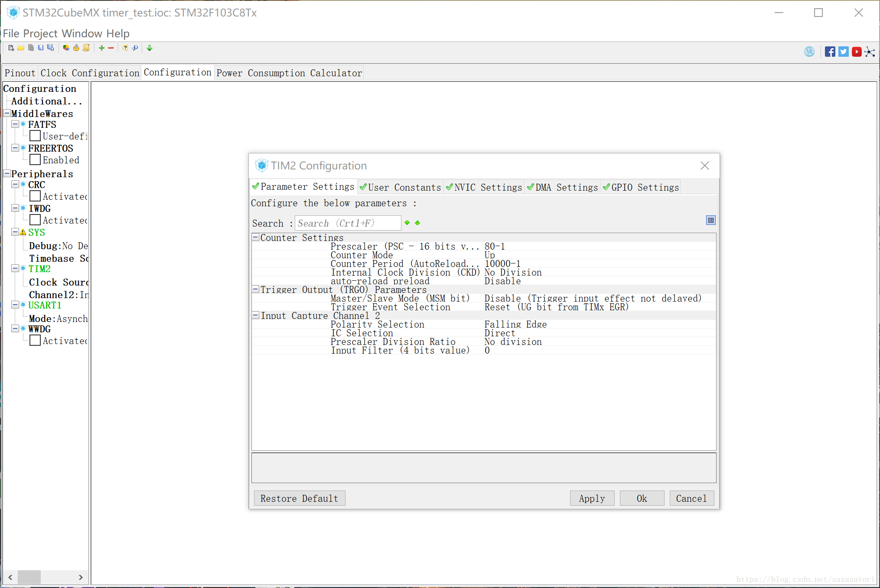Screen dimensions: 880x588
Task: Click the Counter Mode Up value
Action: coord(489,255)
